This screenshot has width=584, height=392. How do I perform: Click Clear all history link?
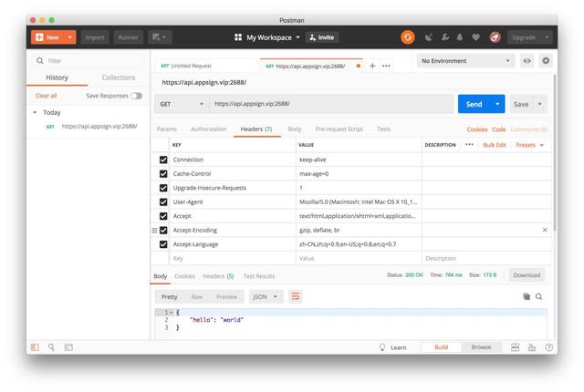click(x=47, y=96)
